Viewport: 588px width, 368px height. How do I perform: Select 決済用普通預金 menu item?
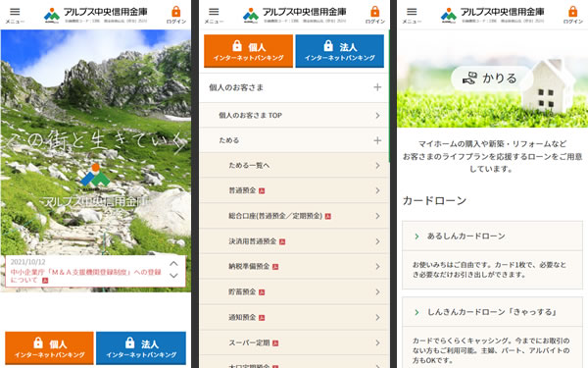pyautogui.click(x=294, y=241)
